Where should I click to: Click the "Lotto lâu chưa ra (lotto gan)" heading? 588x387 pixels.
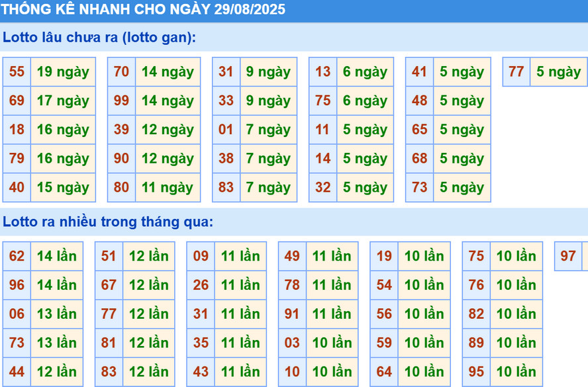(99, 38)
